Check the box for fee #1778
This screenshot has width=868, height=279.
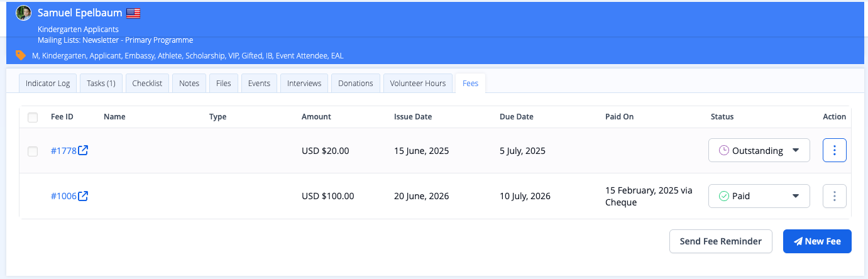click(33, 151)
